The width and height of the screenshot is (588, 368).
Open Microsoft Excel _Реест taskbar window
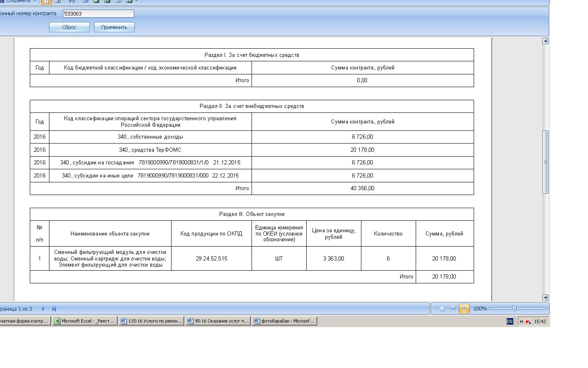point(85,321)
